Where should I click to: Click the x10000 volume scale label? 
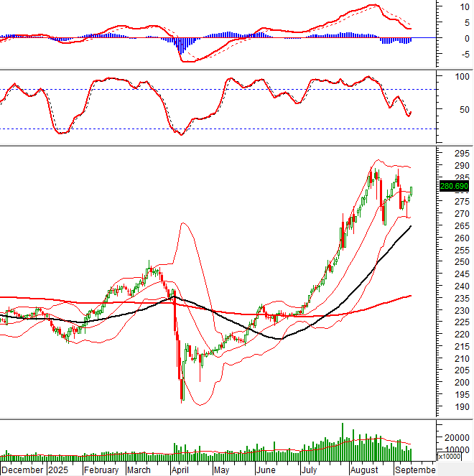(450, 456)
